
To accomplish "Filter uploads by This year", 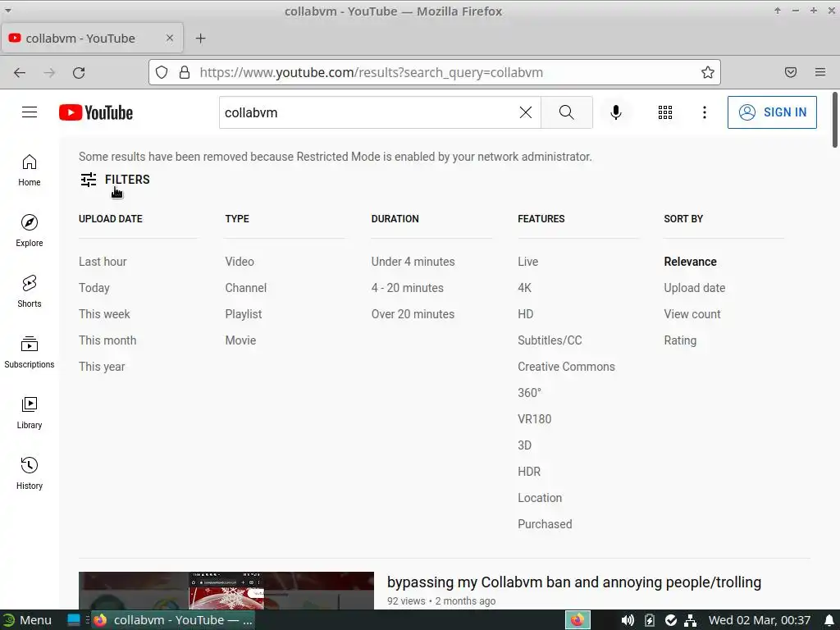I will pos(102,367).
